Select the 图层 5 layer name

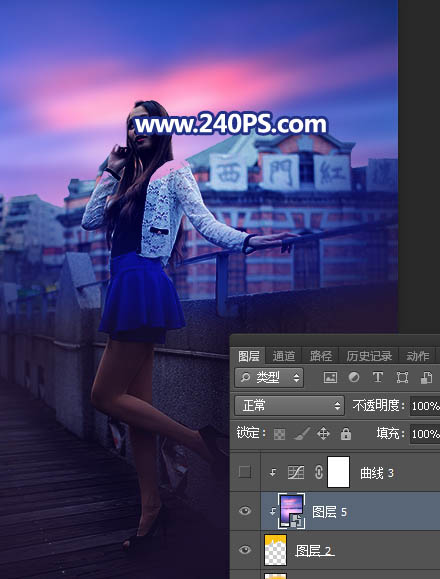coord(329,512)
